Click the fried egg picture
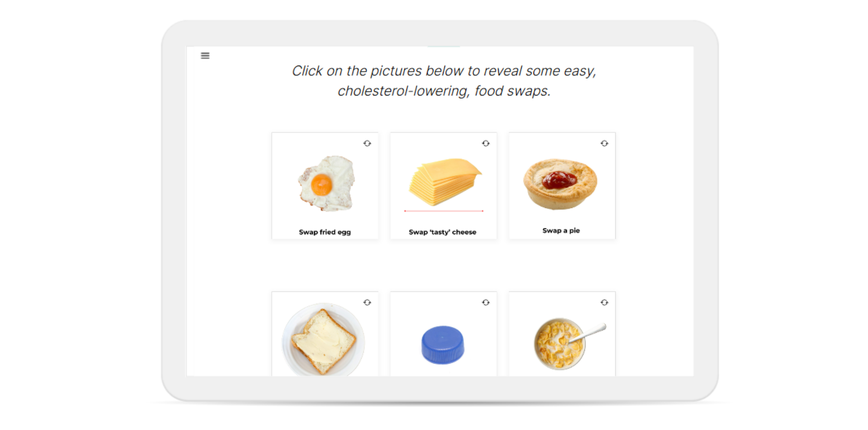The width and height of the screenshot is (868, 430). (326, 183)
